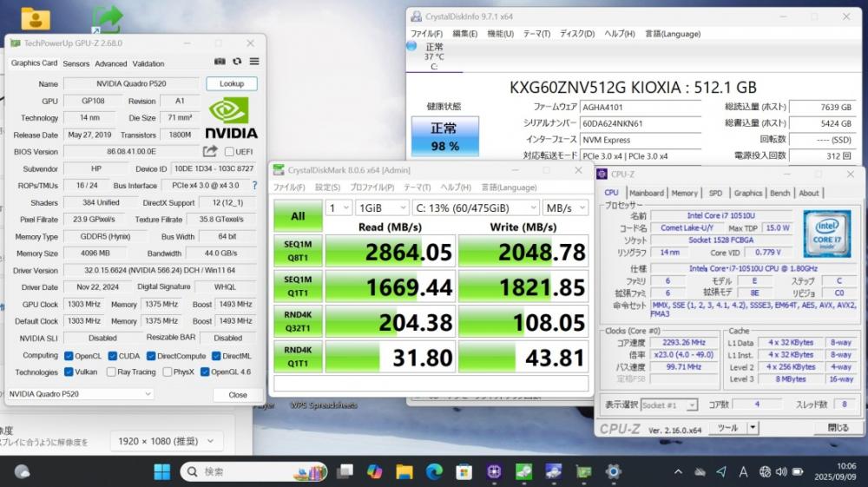868x487 pixels.
Task: Expand the hidden tray icons chevron
Action: (x=678, y=471)
